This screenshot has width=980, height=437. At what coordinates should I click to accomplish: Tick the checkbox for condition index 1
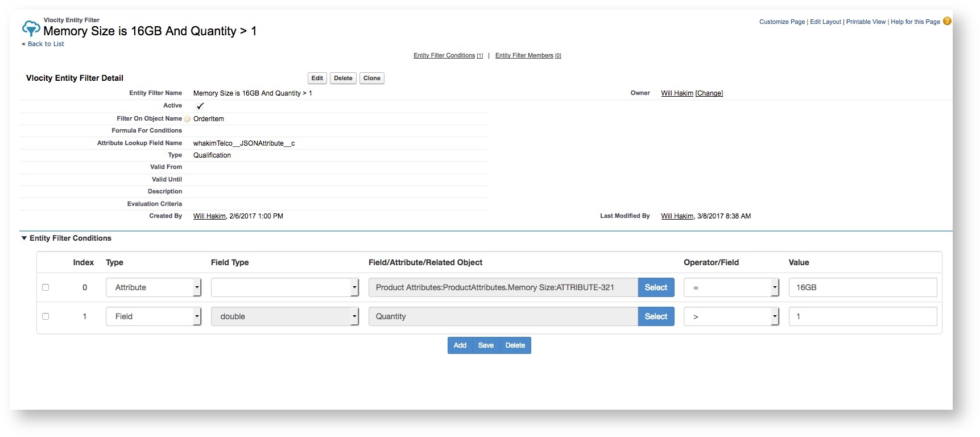click(x=46, y=316)
